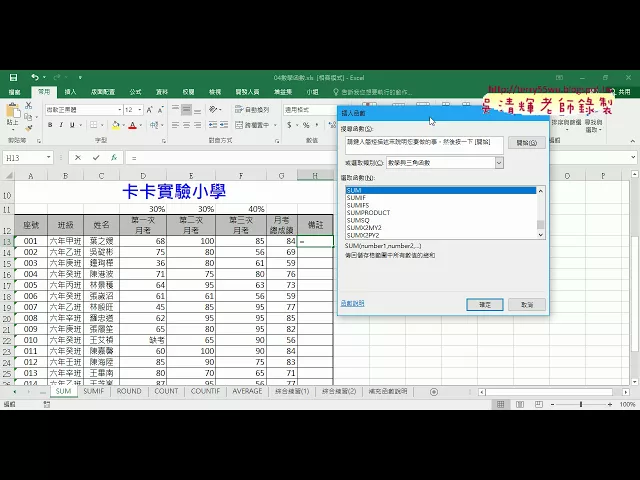
Task: Select SUMIF in the function list
Action: coord(440,198)
